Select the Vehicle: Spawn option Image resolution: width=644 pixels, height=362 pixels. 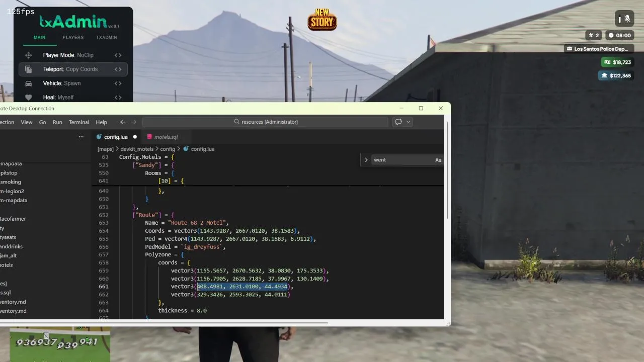73,83
